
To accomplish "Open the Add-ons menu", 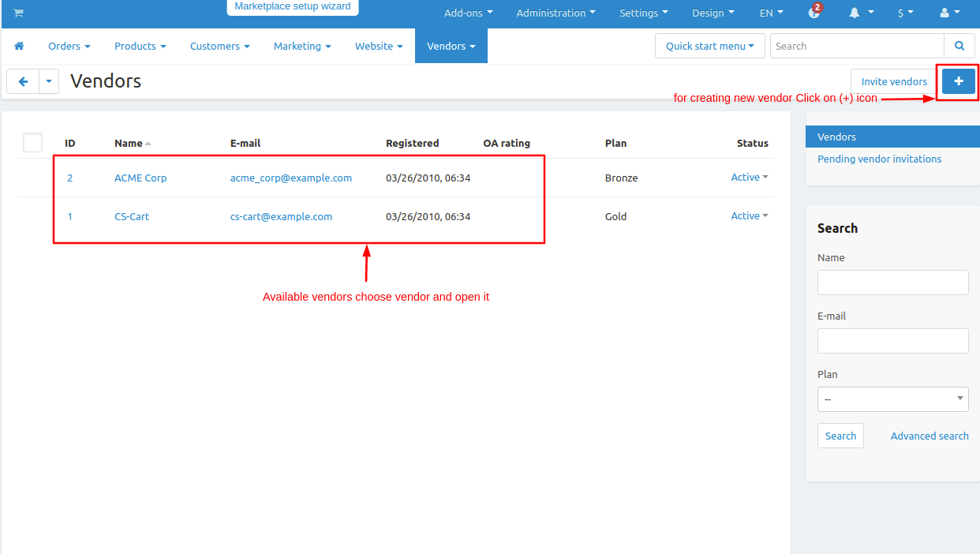I will coord(468,13).
